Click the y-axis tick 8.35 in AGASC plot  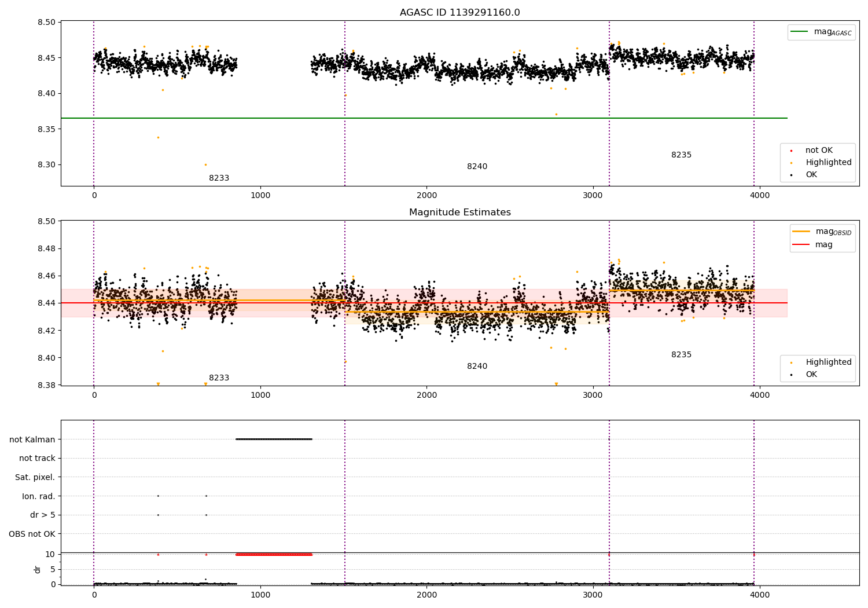46,129
